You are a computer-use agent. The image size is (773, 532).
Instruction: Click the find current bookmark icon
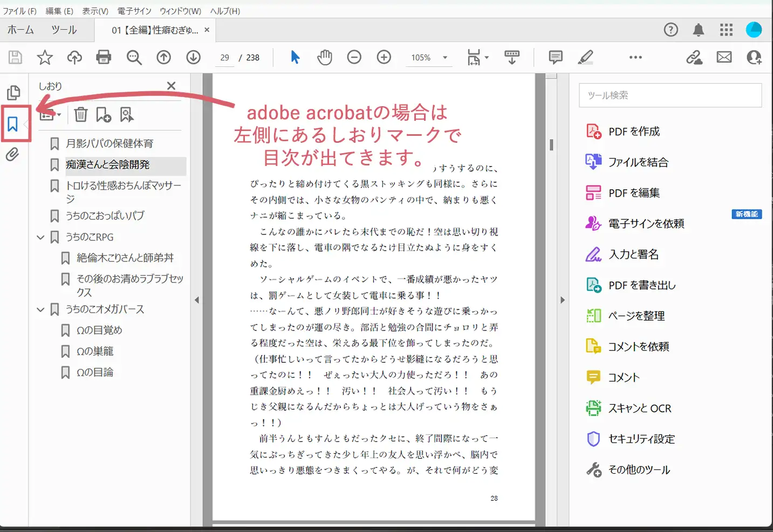click(127, 114)
